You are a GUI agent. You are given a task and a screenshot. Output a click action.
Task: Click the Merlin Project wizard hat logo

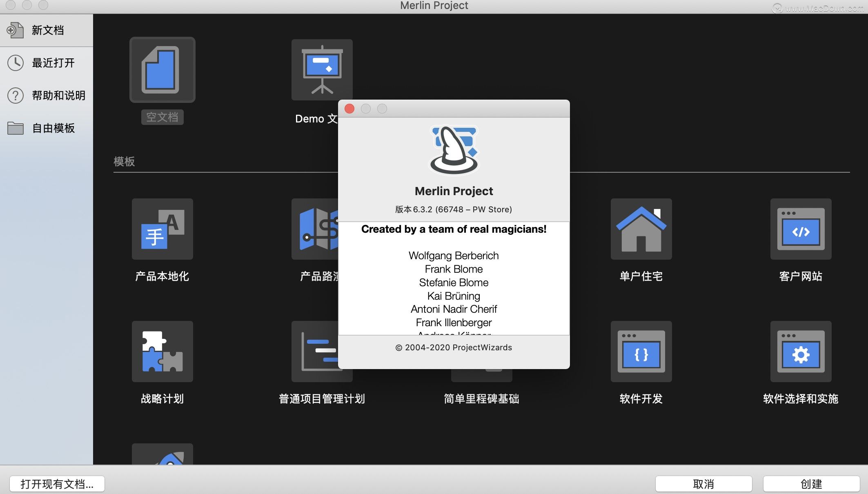coord(454,150)
